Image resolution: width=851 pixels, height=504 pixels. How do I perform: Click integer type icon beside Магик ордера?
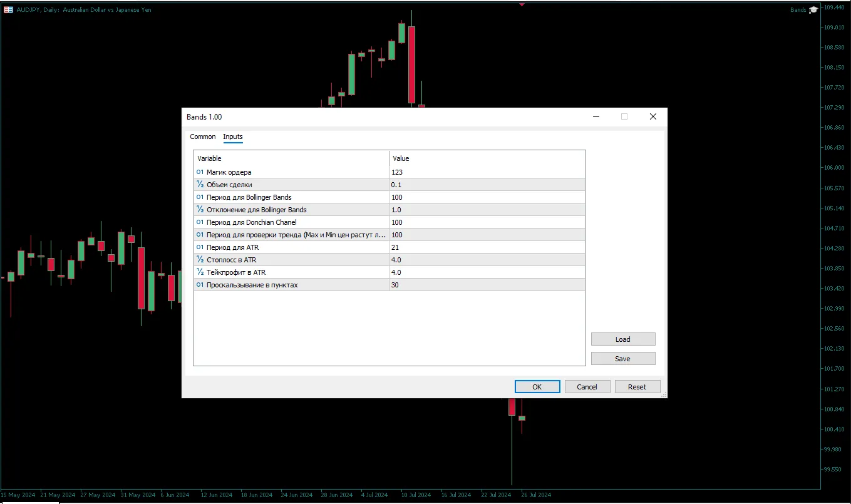click(x=200, y=172)
